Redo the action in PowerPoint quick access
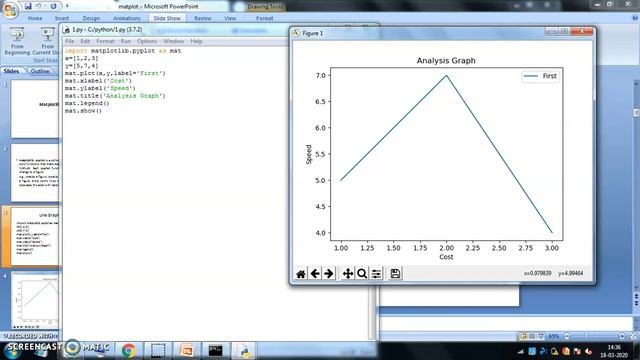 pyautogui.click(x=53, y=6)
